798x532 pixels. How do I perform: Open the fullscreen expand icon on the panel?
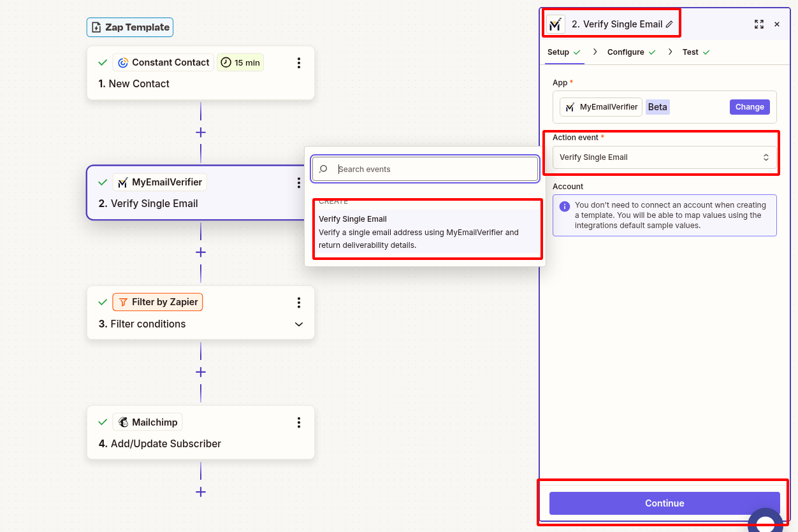(x=759, y=24)
